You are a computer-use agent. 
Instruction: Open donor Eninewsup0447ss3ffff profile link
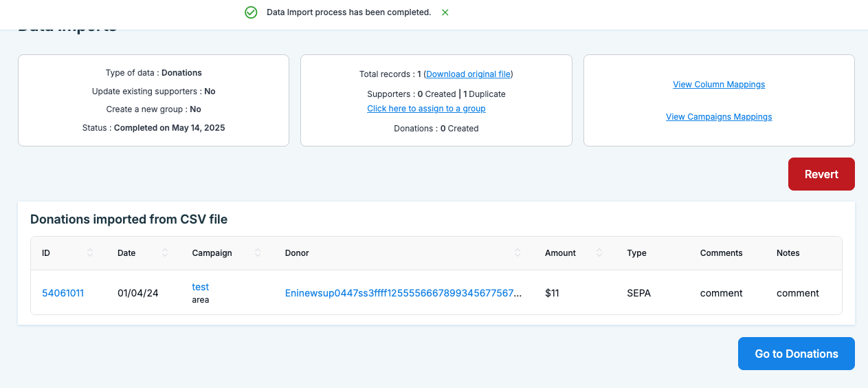pyautogui.click(x=403, y=293)
